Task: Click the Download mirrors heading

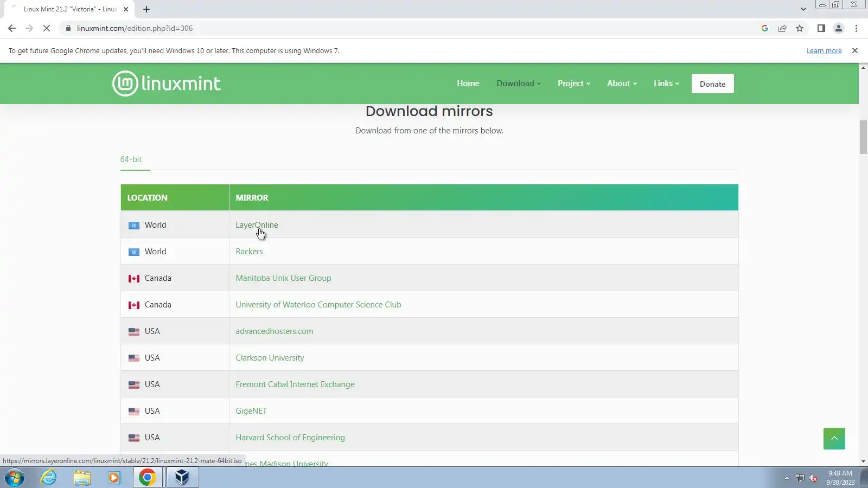Action: (x=429, y=111)
